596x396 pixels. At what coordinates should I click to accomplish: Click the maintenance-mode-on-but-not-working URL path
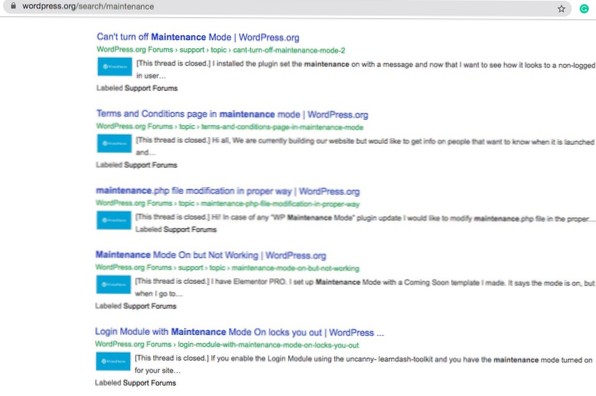(x=295, y=268)
